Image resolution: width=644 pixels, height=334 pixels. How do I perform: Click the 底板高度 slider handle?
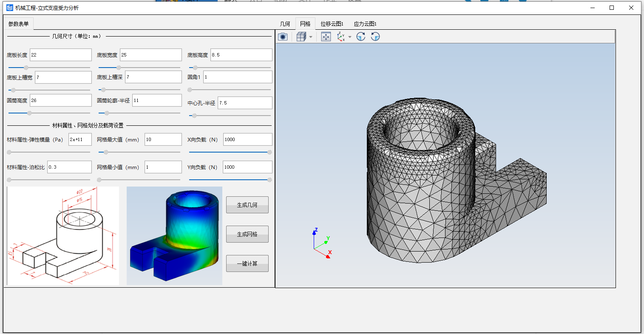[195, 68]
